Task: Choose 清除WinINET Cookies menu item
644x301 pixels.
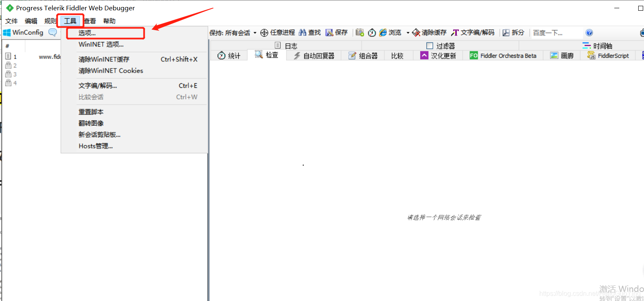Action: coord(134,71)
